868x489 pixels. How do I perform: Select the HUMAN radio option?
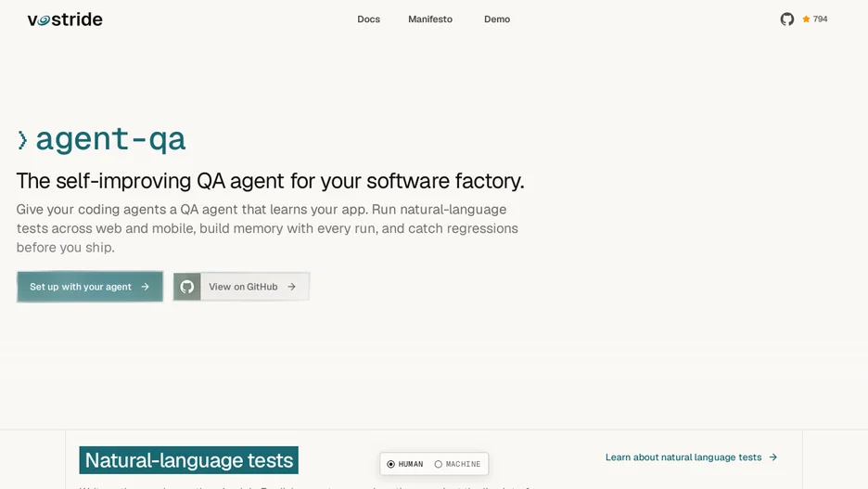tap(405, 464)
